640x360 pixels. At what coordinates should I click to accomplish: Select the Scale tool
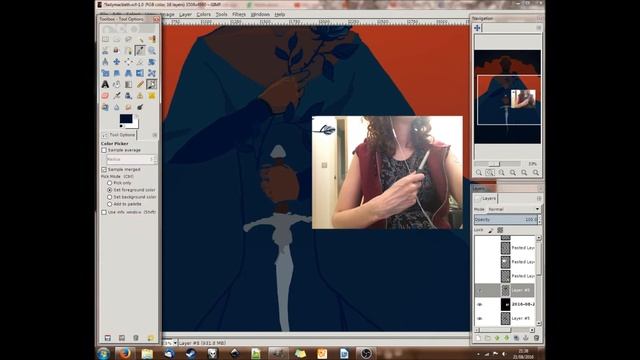(105, 73)
